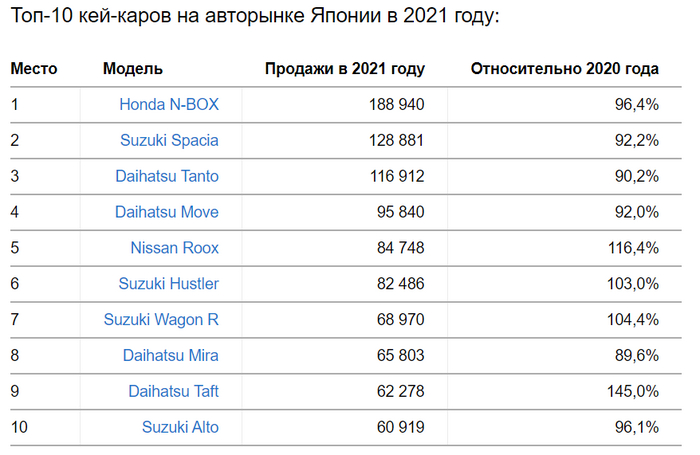The height and width of the screenshot is (455, 700).
Task: Open the Nissan Roox link
Action: pos(174,248)
